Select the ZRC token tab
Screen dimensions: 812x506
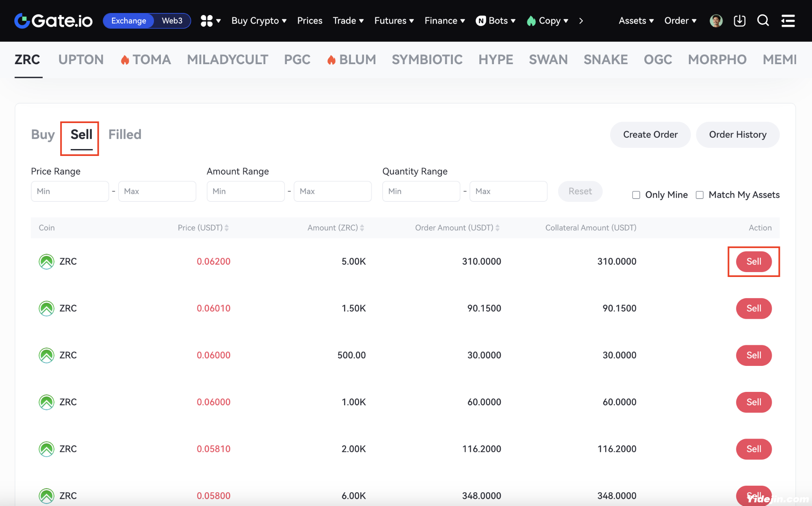27,60
